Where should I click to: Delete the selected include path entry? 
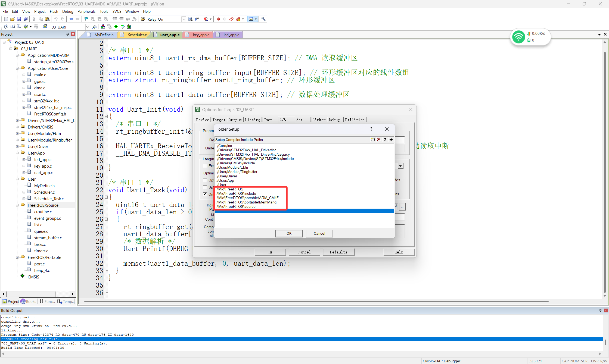(x=379, y=139)
